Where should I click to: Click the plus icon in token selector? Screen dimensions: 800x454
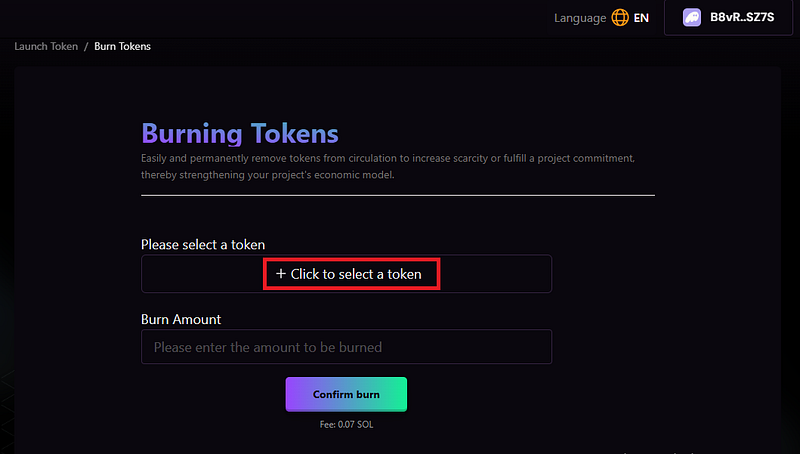tap(281, 274)
